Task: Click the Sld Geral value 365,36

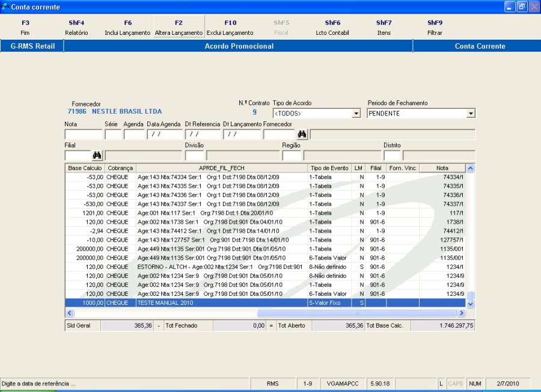Action: (127, 325)
